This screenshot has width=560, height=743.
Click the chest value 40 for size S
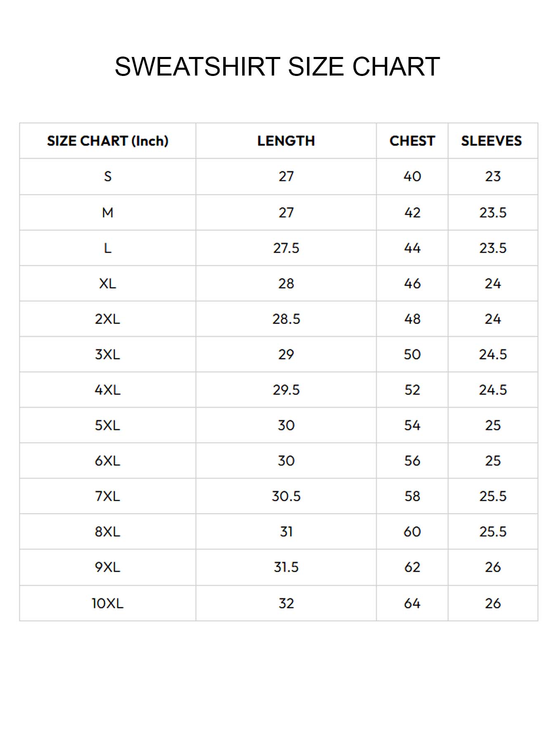pyautogui.click(x=412, y=177)
